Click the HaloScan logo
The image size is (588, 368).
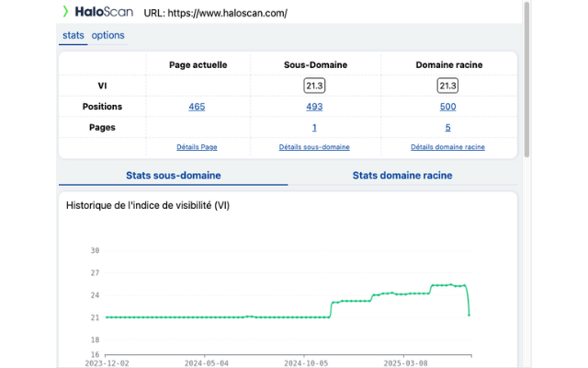[x=96, y=13]
